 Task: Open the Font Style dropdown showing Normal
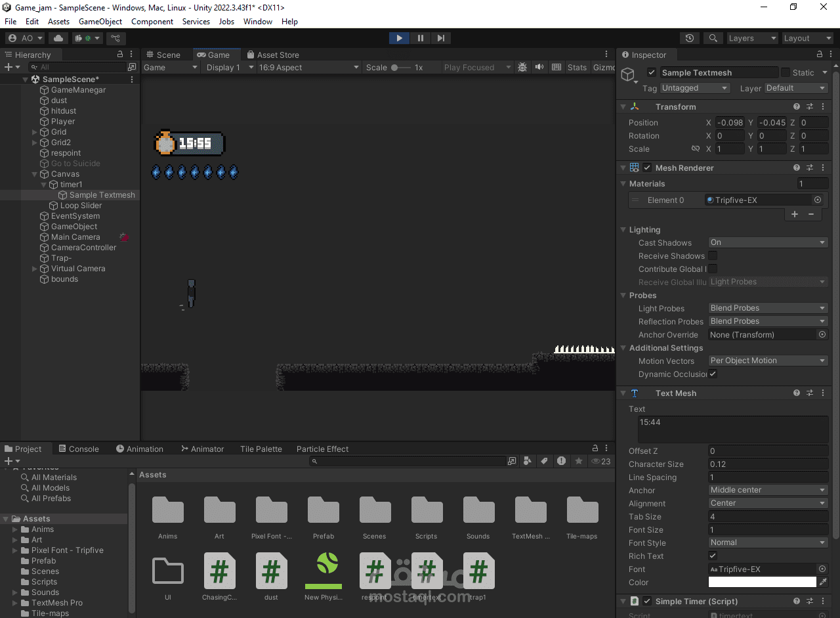tap(768, 542)
